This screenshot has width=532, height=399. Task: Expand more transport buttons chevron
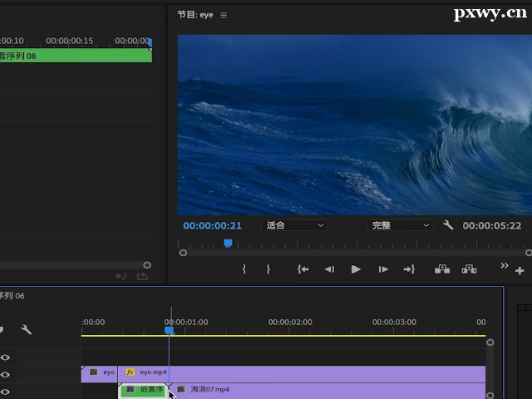(504, 266)
